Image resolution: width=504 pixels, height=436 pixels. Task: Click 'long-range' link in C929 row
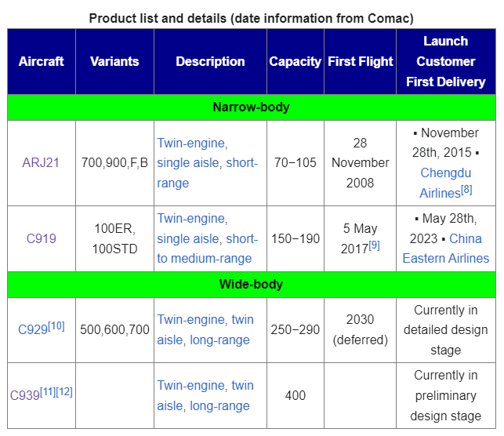point(219,340)
